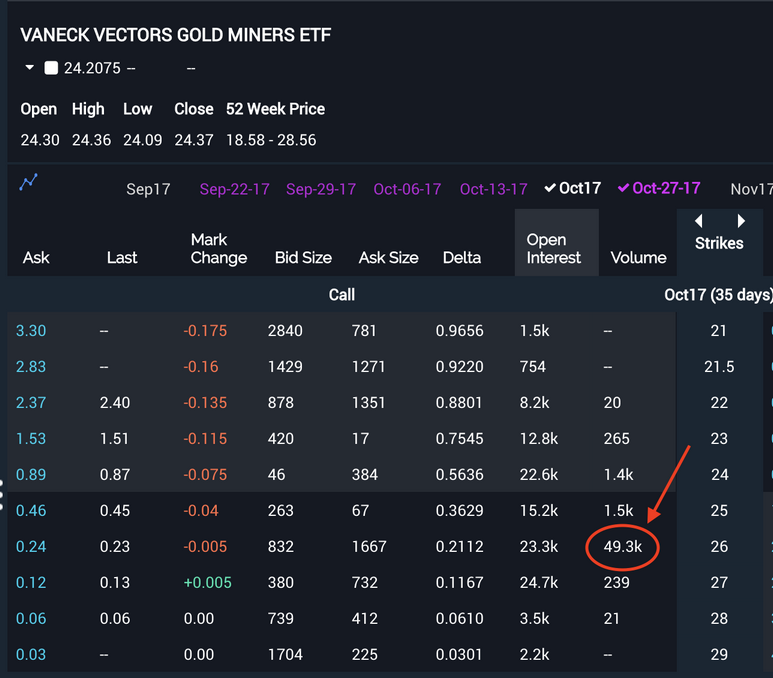Click the Delta column header
This screenshot has width=773, height=678.
click(462, 257)
